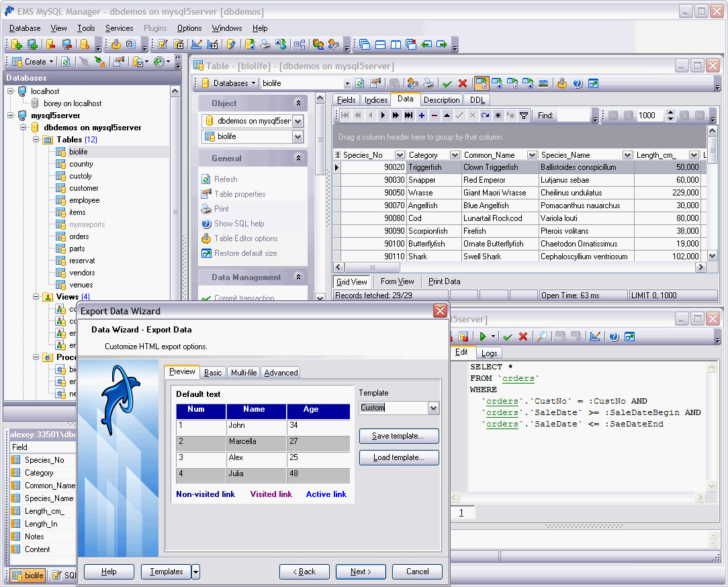Open Show SQL help link

click(239, 224)
